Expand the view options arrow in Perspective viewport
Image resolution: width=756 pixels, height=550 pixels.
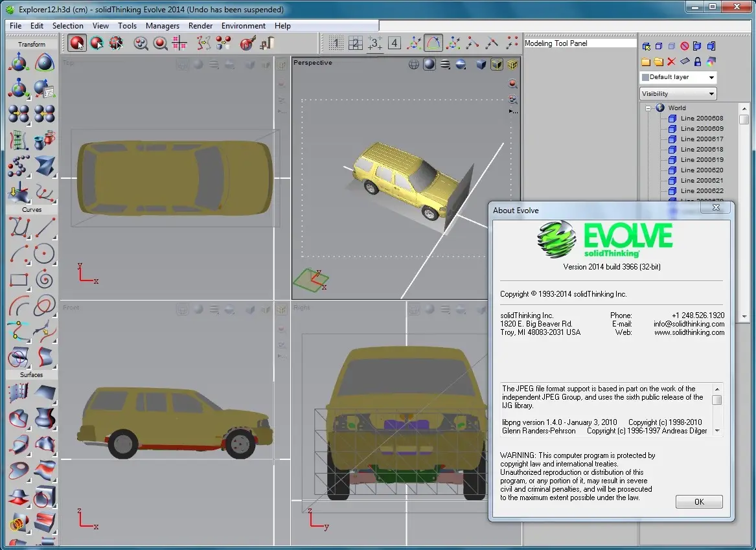pos(513,111)
